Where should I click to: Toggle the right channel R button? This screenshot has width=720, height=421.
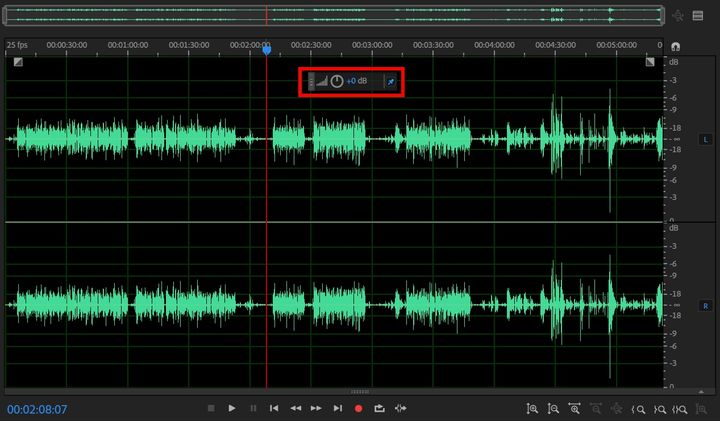click(705, 304)
